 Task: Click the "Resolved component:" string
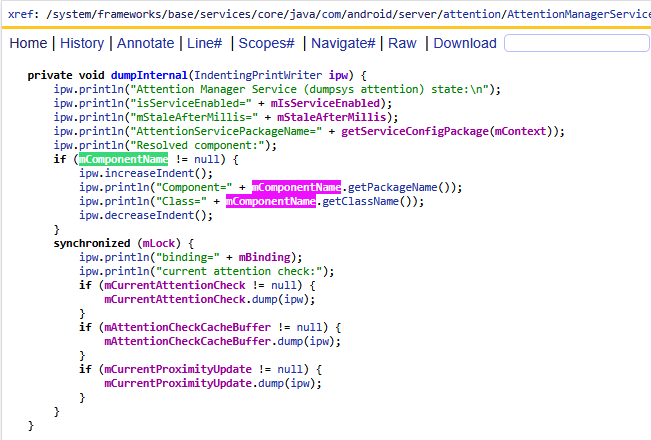click(x=197, y=145)
